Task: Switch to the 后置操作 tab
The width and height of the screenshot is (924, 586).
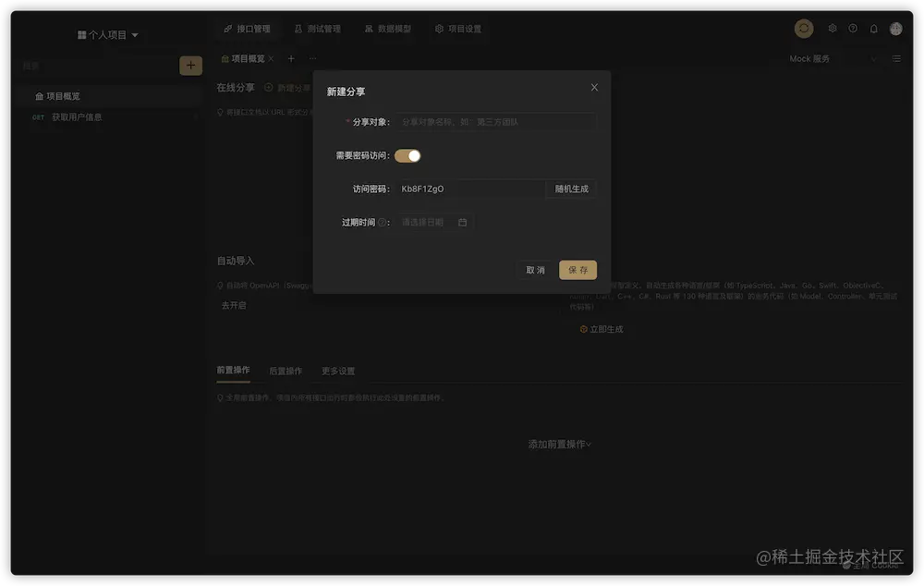Action: tap(284, 371)
